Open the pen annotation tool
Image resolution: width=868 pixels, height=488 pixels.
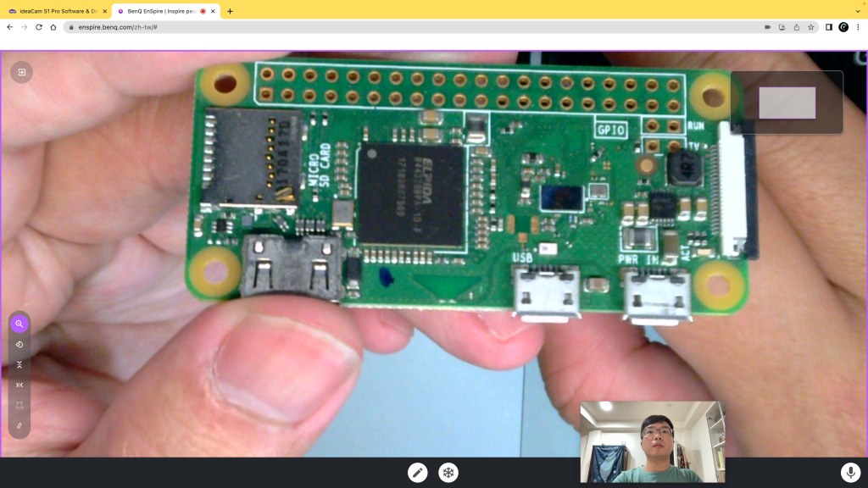point(417,473)
